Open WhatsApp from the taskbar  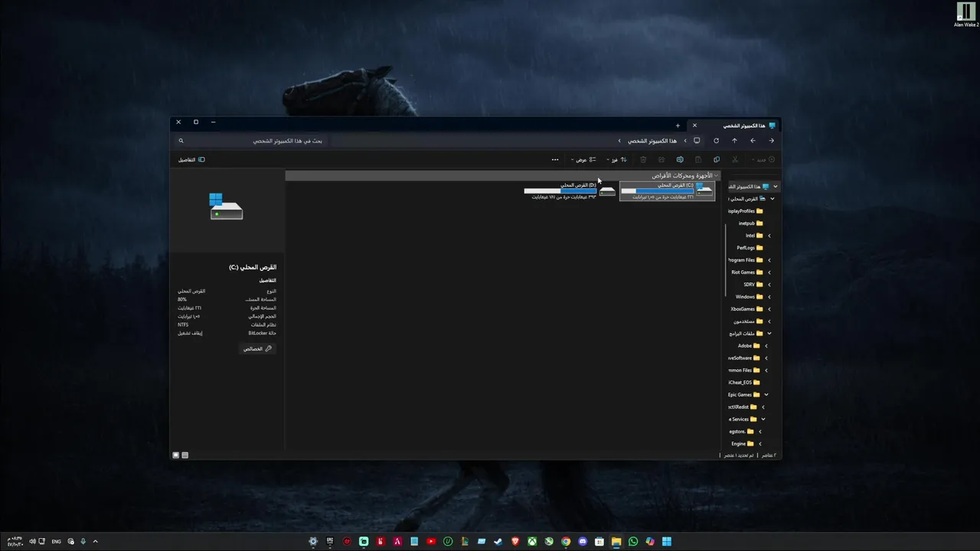(633, 542)
